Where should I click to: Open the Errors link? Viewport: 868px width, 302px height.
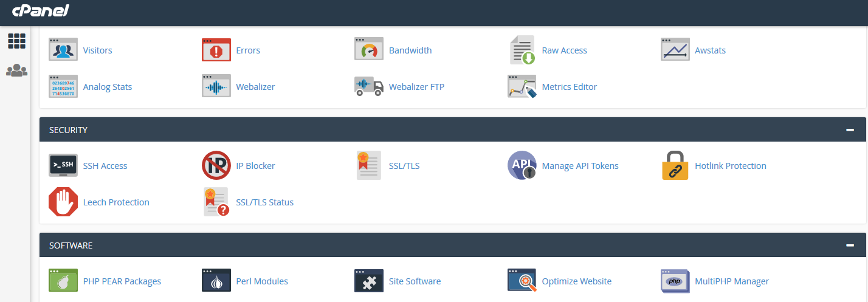pyautogui.click(x=248, y=50)
